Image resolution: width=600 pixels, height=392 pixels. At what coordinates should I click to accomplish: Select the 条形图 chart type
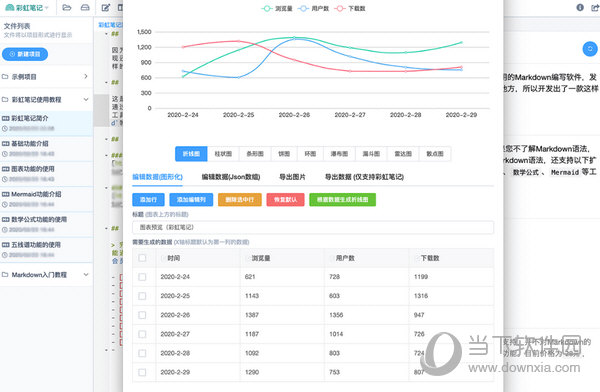[x=255, y=154]
